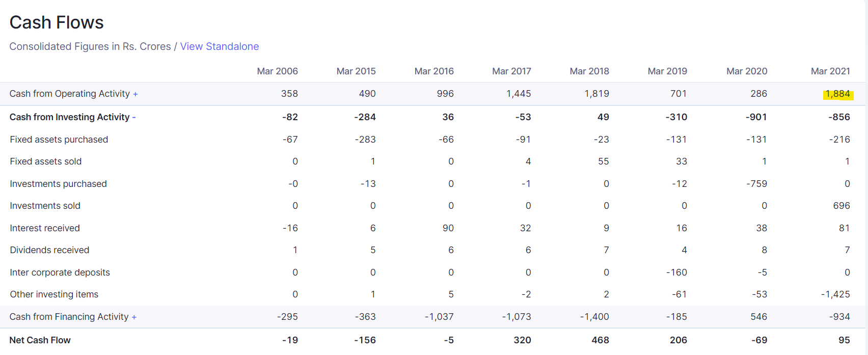Open the View Standalone link
The width and height of the screenshot is (868, 355).
pyautogui.click(x=219, y=46)
